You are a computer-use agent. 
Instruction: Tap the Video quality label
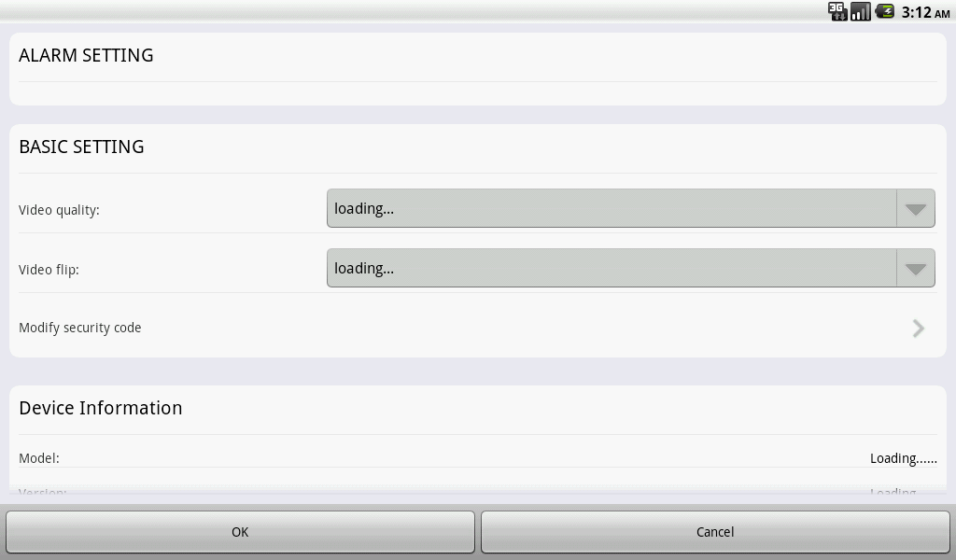(59, 210)
